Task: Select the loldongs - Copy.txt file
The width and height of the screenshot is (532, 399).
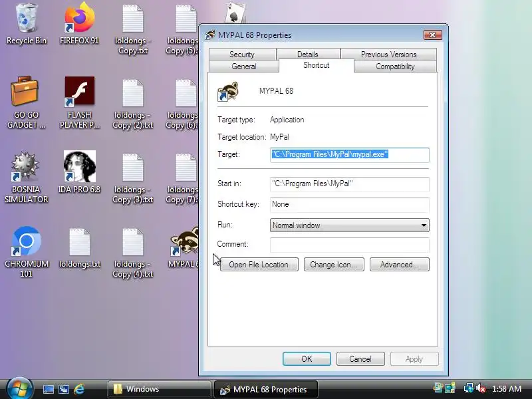Action: tap(132, 29)
